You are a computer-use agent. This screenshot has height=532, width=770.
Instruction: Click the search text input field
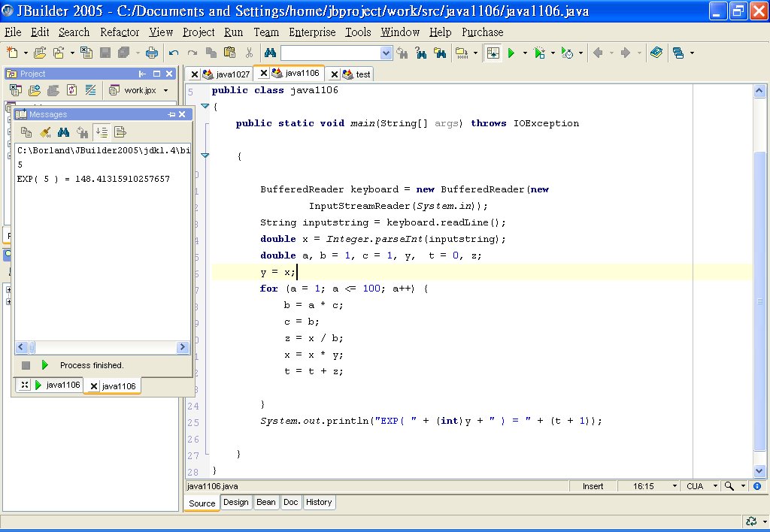point(331,53)
